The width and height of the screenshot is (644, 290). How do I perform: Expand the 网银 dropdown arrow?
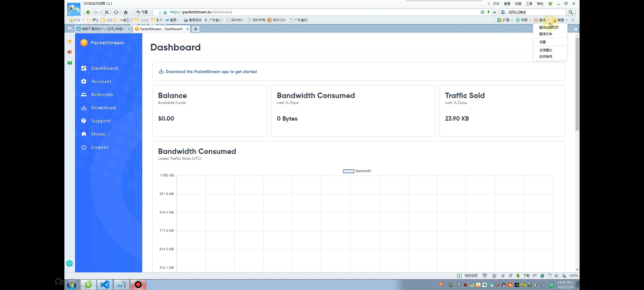click(530, 20)
